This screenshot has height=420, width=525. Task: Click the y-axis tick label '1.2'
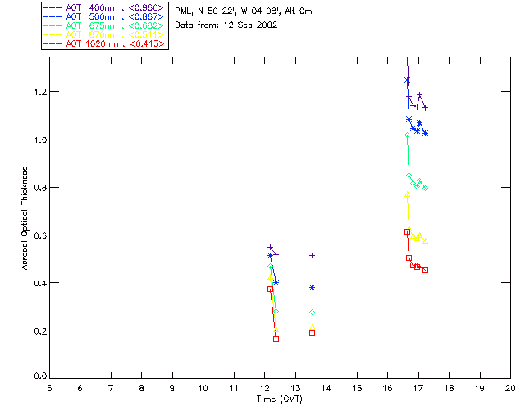point(40,92)
